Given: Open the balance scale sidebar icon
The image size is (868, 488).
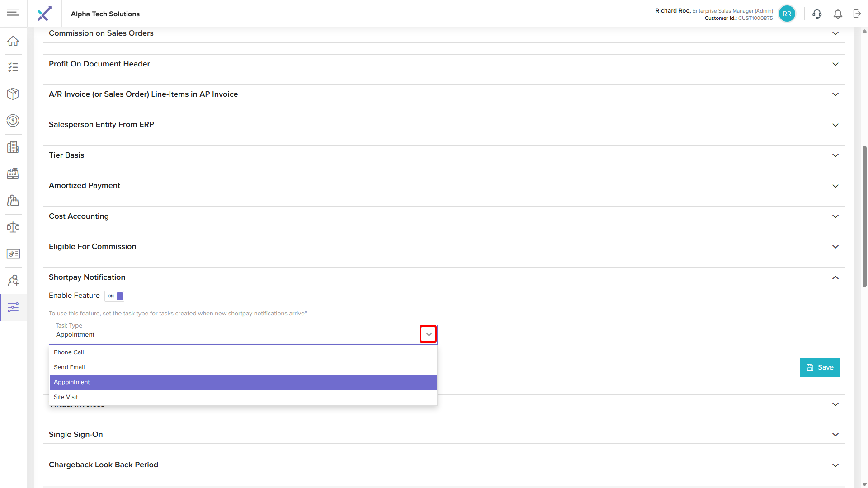Looking at the screenshot, I should tap(13, 227).
